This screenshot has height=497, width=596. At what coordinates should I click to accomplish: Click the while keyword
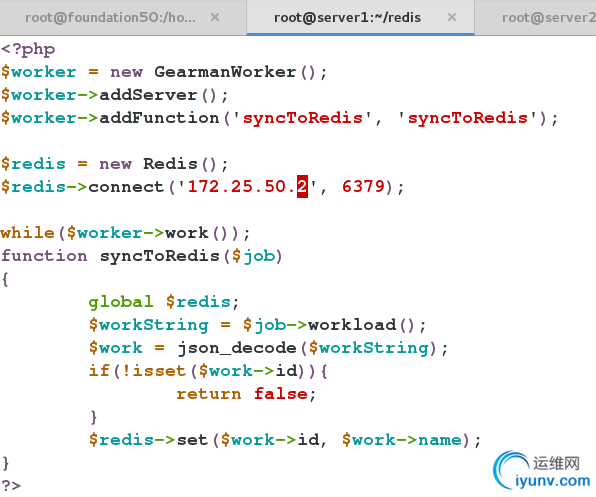pyautogui.click(x=28, y=233)
